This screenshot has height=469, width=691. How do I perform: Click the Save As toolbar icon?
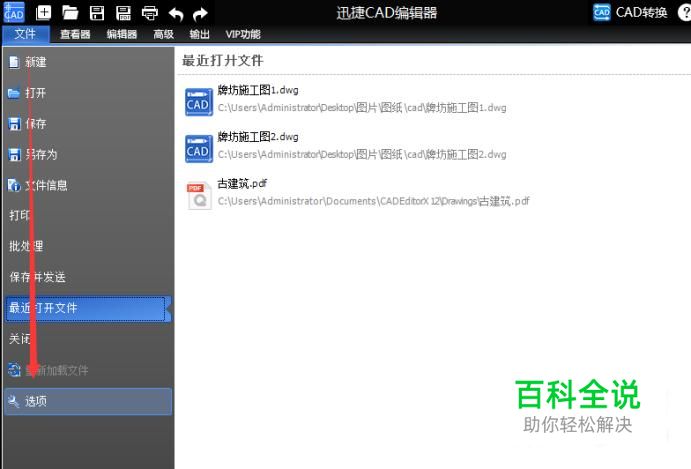coord(123,13)
